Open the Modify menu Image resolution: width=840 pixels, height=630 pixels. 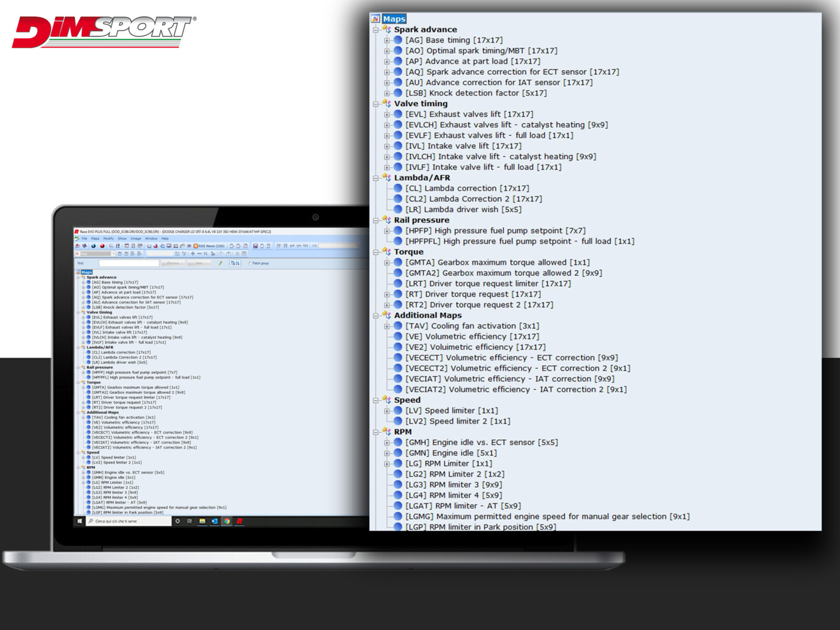click(108, 238)
